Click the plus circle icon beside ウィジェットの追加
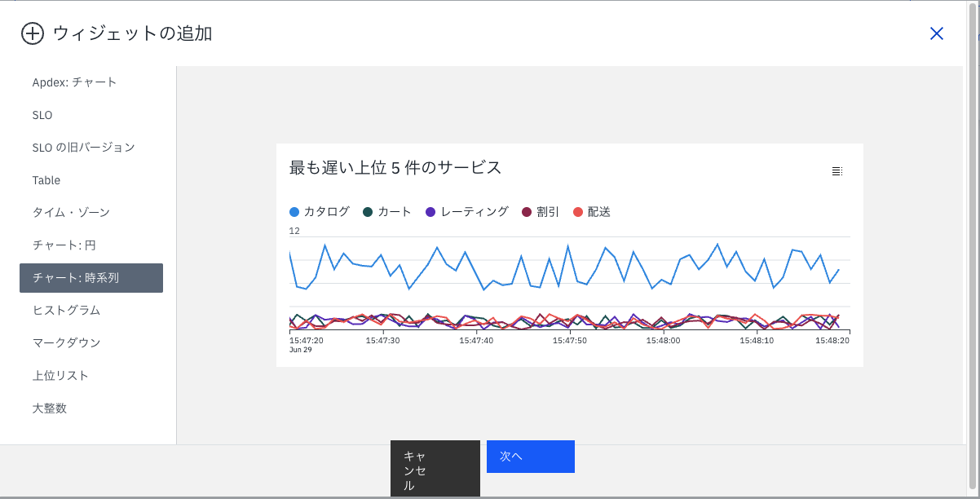This screenshot has width=980, height=499. 32,33
